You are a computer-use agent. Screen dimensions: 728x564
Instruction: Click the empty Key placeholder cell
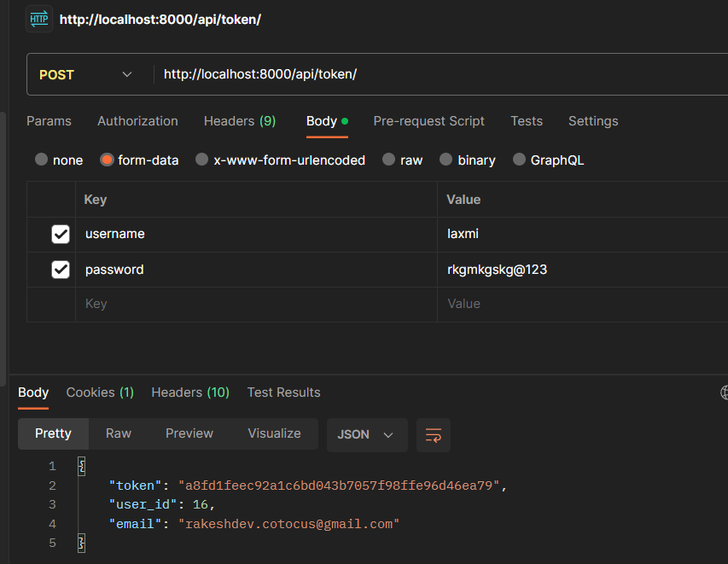[256, 304]
